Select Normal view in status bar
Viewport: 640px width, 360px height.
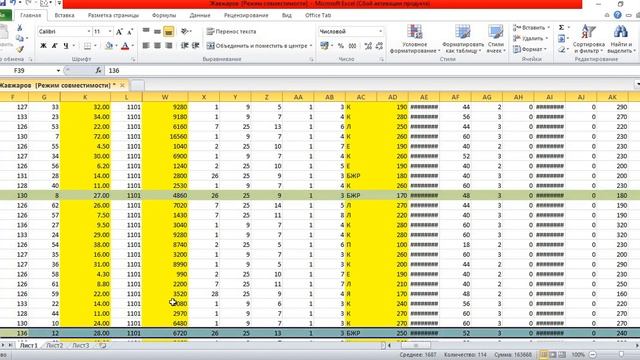543,355
